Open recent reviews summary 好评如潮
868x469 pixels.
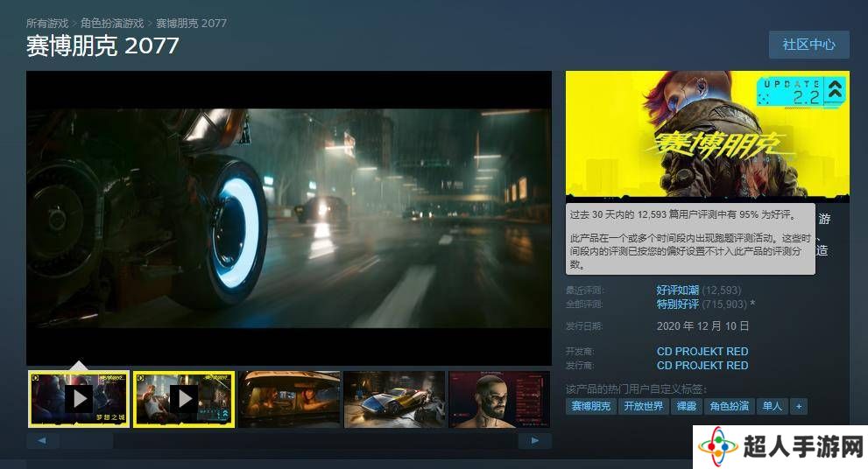coord(678,290)
